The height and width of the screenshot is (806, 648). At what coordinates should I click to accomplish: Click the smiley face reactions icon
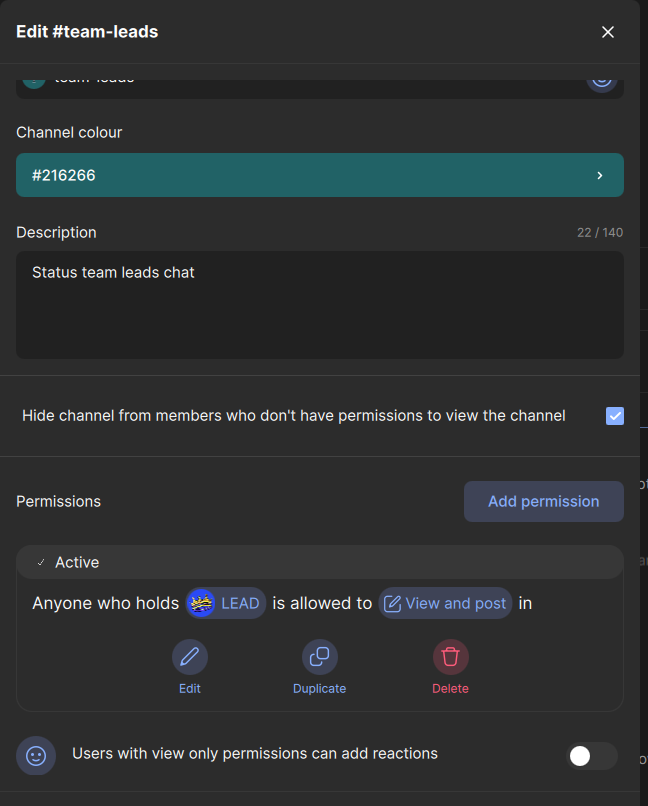[x=36, y=756]
